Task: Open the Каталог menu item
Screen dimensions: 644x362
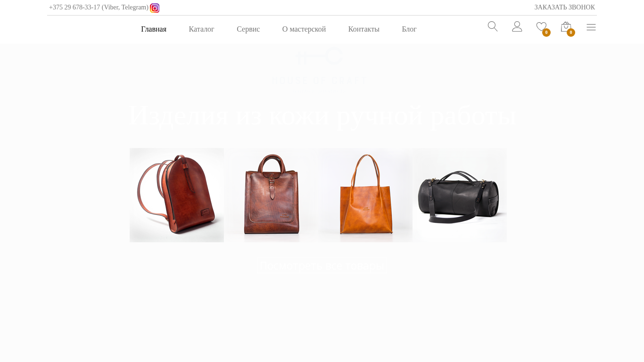Action: click(201, 29)
